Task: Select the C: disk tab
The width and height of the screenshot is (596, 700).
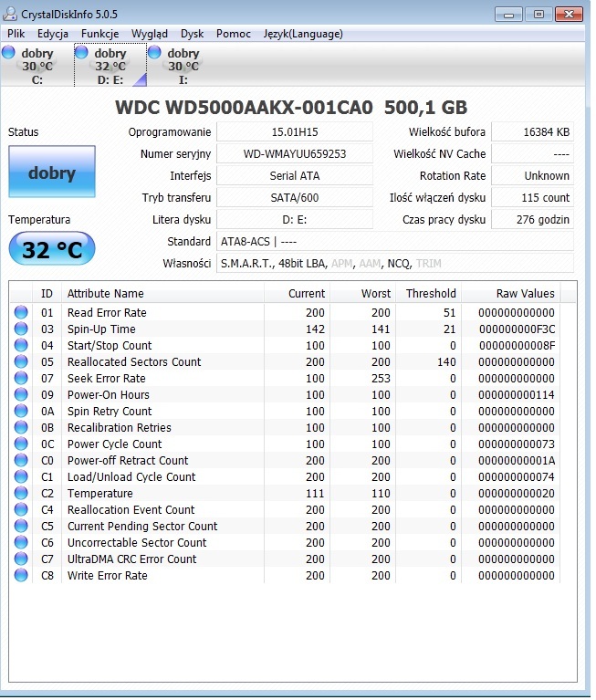Action: click(37, 66)
